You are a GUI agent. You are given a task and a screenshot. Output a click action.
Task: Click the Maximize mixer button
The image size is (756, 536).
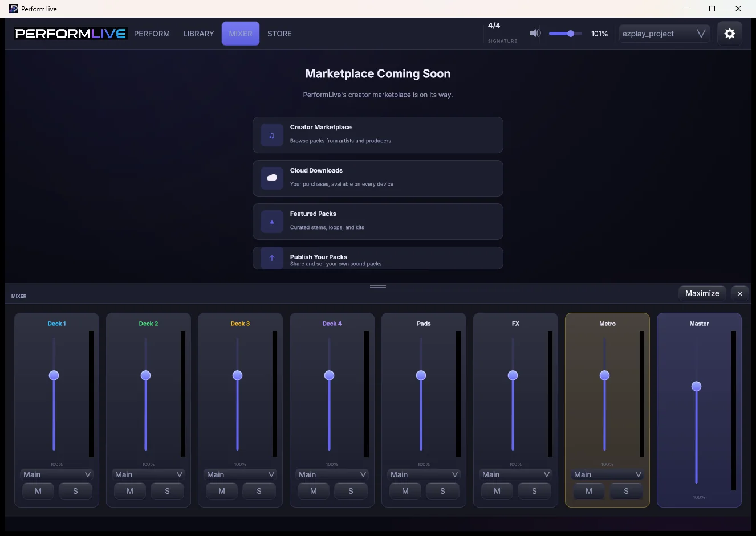(x=702, y=293)
